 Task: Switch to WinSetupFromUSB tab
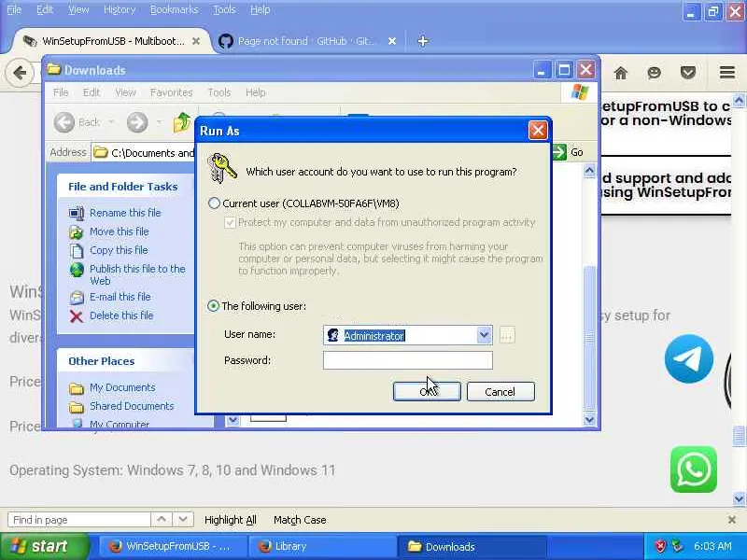pyautogui.click(x=113, y=41)
